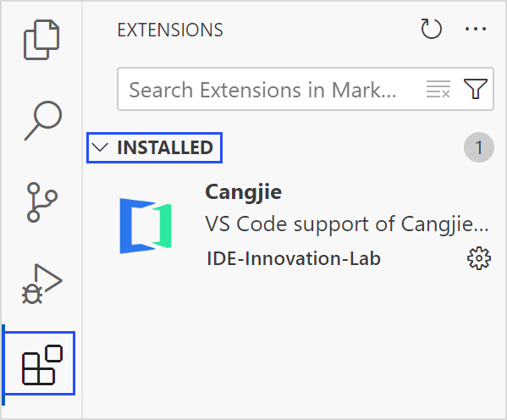Click the Cangjie extension logo
The width and height of the screenshot is (507, 420).
coord(146,226)
